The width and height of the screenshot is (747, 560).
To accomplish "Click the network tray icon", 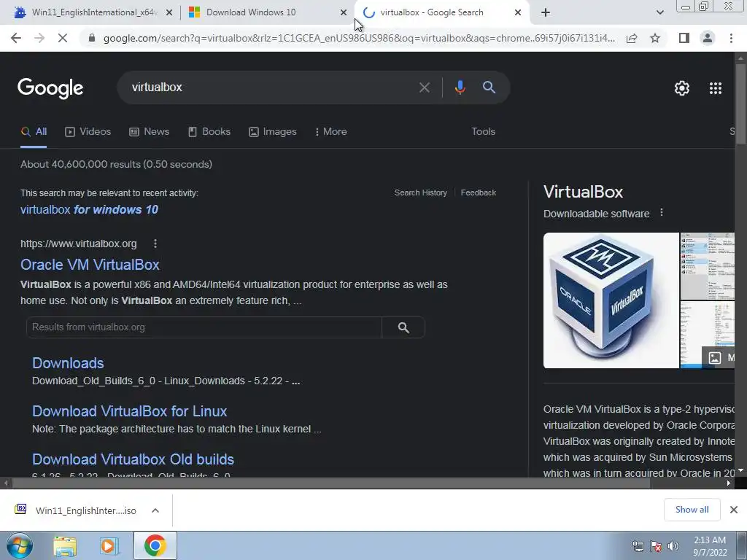I will (x=638, y=546).
